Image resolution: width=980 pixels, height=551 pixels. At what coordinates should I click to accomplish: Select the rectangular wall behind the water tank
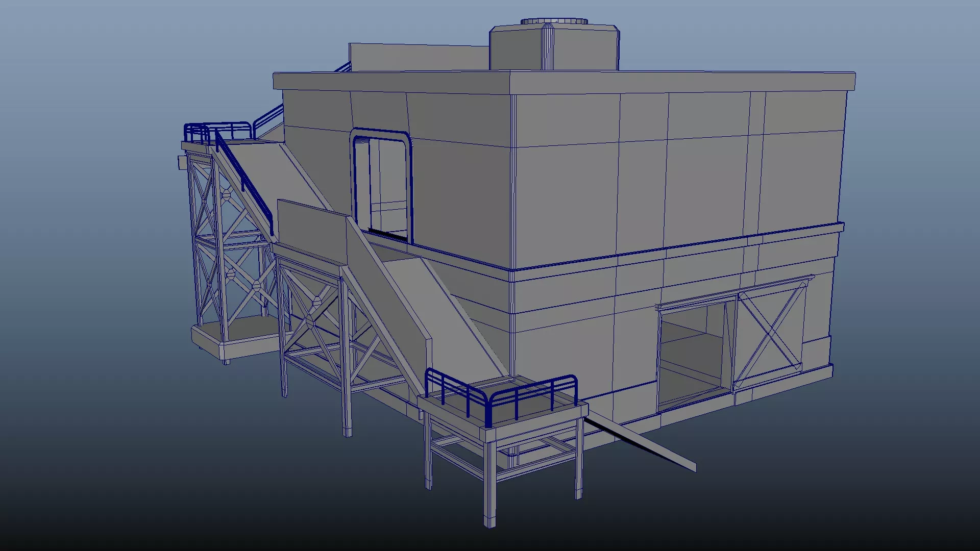point(419,57)
